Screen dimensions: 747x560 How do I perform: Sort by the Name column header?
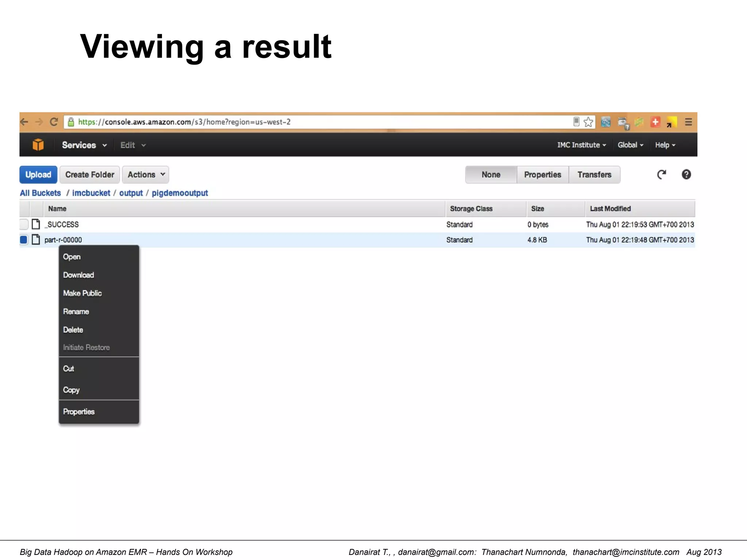pyautogui.click(x=244, y=209)
